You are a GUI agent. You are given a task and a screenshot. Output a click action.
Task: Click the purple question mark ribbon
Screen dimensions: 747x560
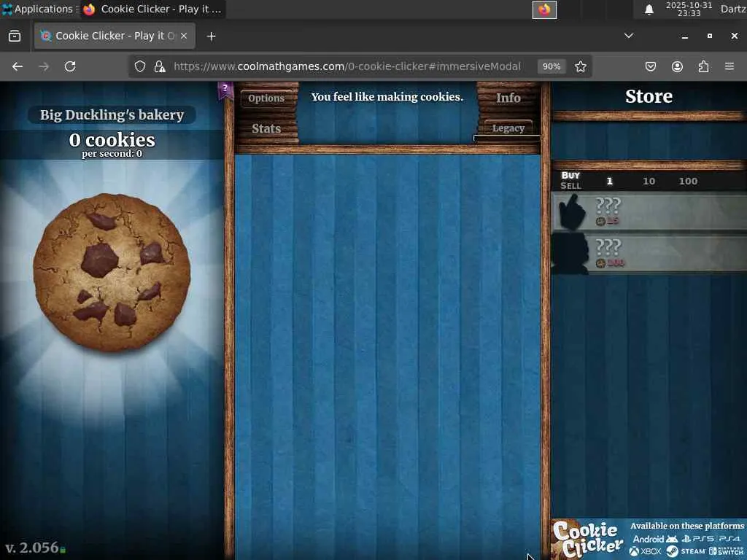coord(225,90)
